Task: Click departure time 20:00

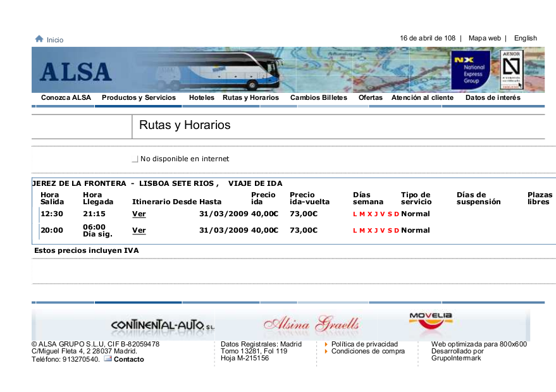Action: [52, 230]
